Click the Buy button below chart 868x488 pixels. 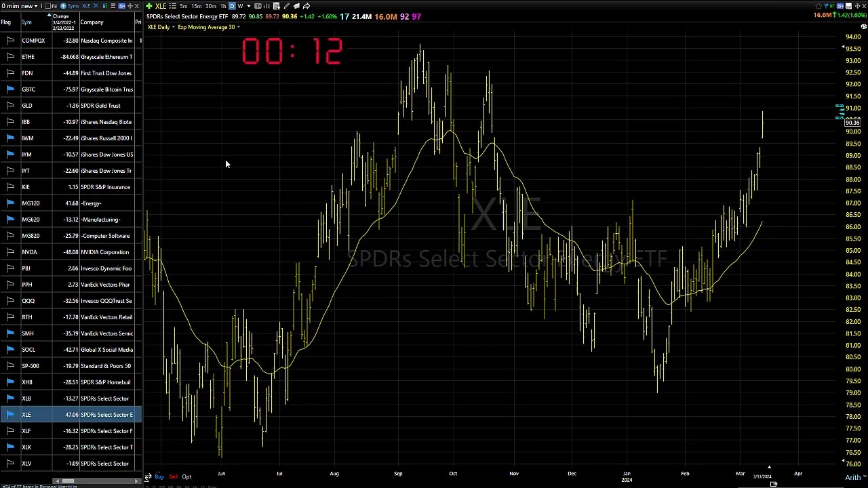tap(159, 476)
